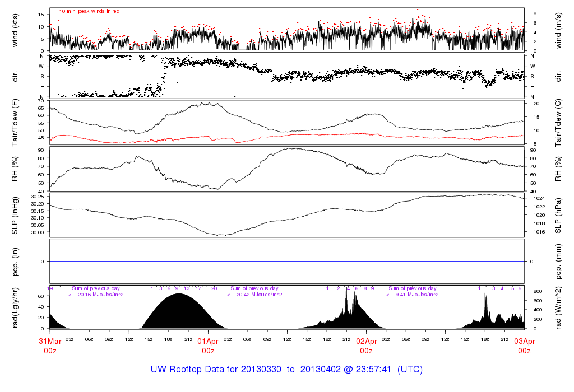Click the 'rad(Lgly/hr)' left axis label
Image resolution: width=574 pixels, height=392 pixels.
15,307
